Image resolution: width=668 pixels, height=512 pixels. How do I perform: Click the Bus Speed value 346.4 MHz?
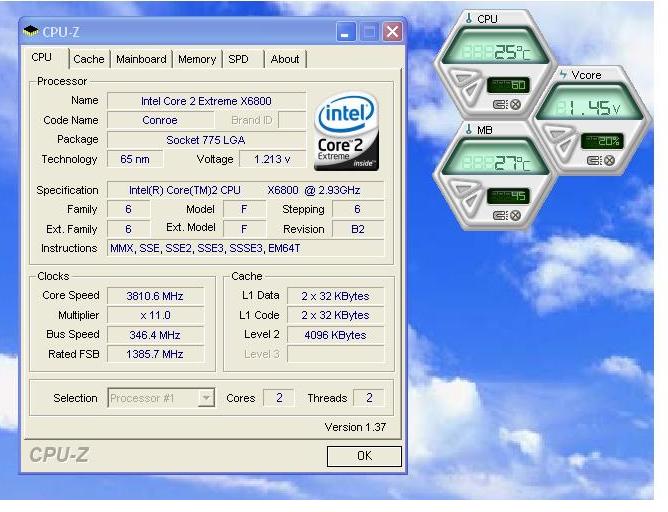click(155, 335)
